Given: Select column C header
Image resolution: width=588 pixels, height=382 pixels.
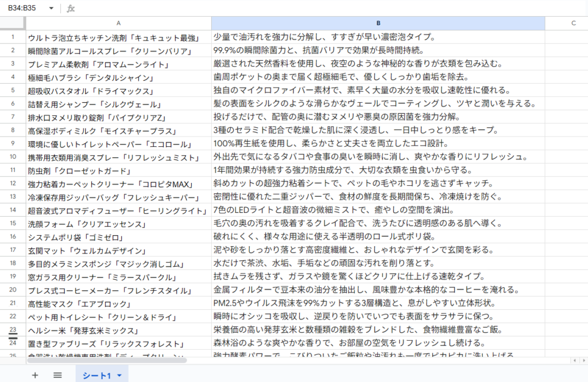Looking at the screenshot, I should 573,23.
